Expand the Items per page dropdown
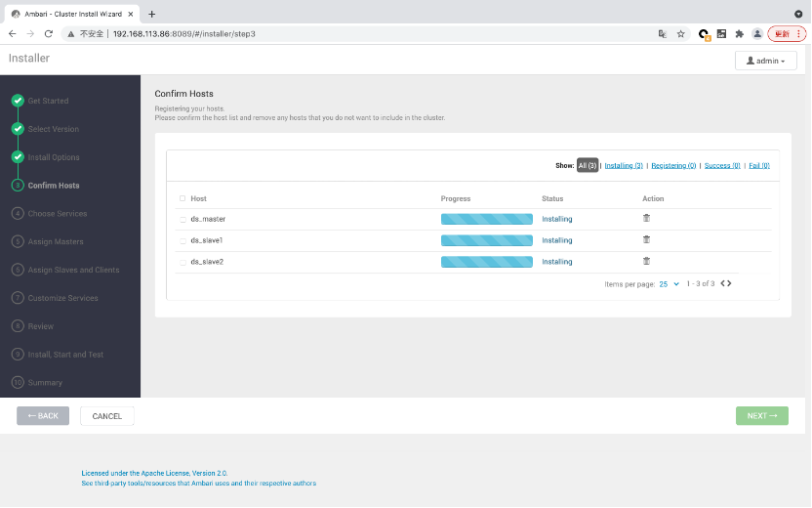 670,284
